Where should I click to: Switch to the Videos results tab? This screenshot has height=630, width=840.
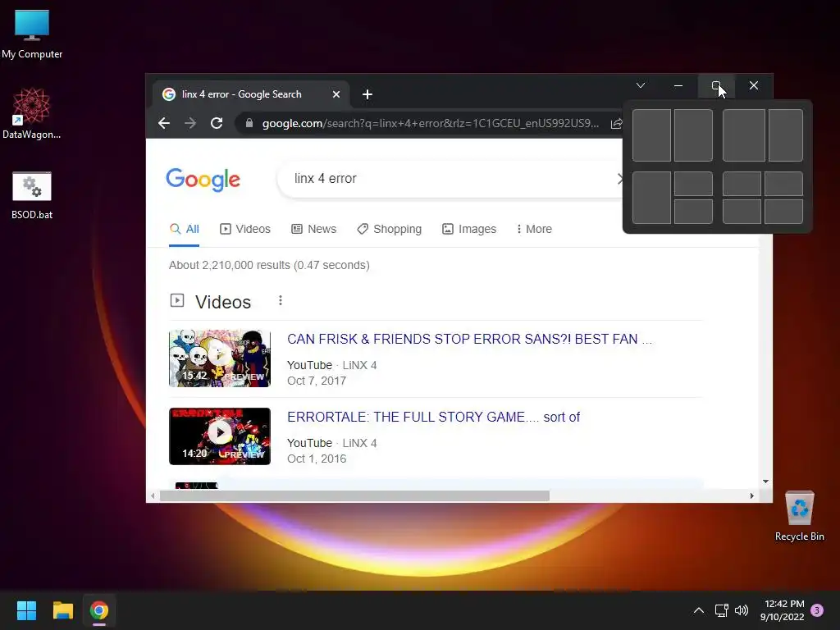(x=244, y=230)
